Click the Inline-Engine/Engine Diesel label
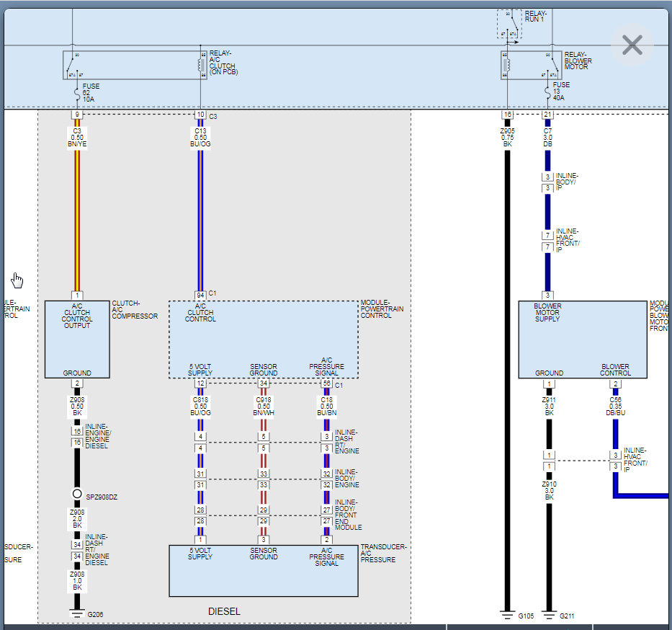This screenshot has height=630, width=672. tap(98, 436)
